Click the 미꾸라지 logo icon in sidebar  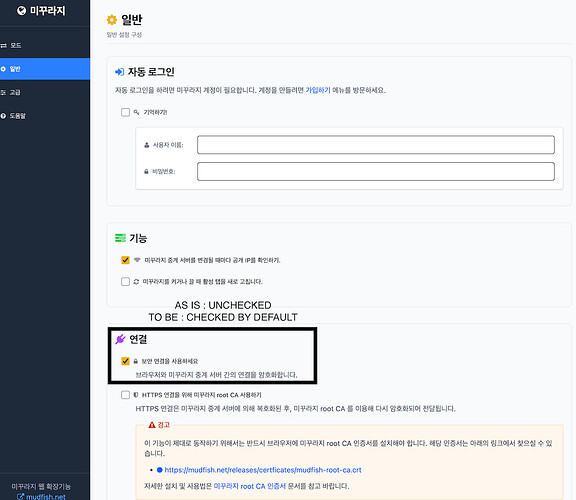pos(21,11)
